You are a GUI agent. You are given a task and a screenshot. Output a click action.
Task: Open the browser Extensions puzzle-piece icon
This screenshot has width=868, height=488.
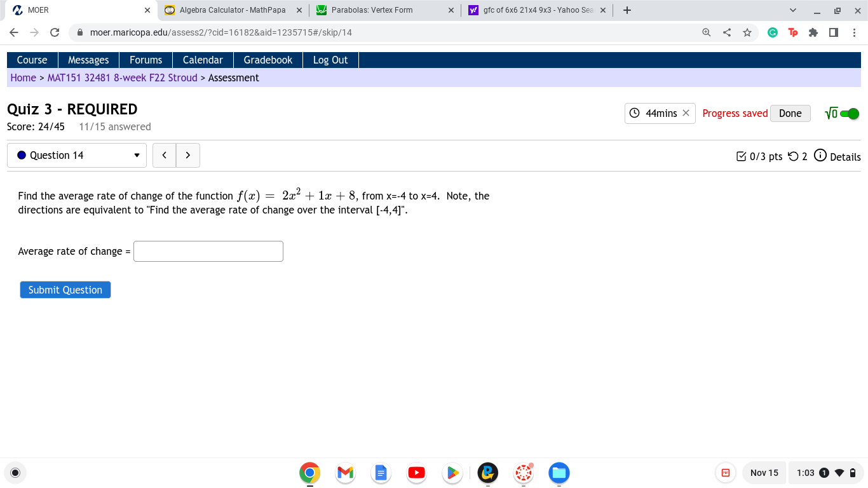[x=813, y=32]
